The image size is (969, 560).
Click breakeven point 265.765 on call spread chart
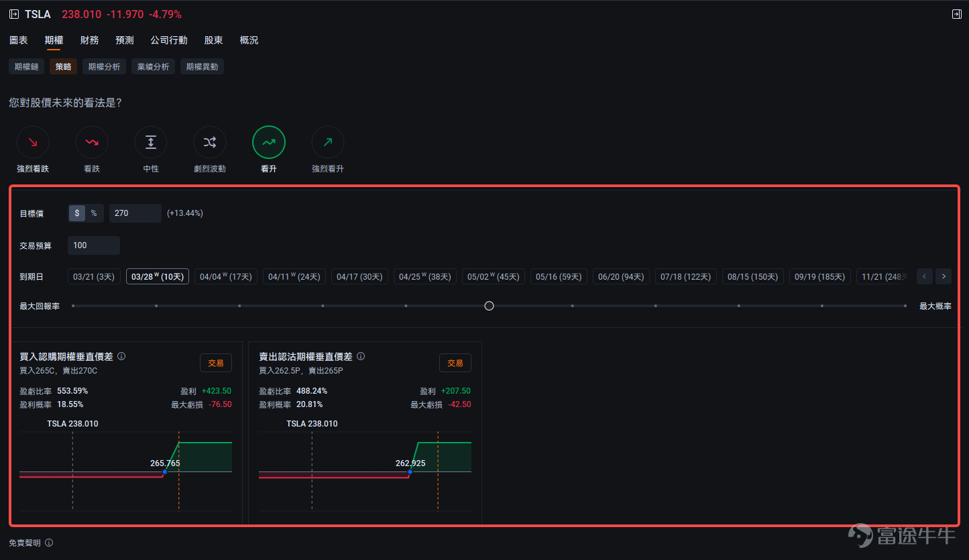tap(164, 472)
